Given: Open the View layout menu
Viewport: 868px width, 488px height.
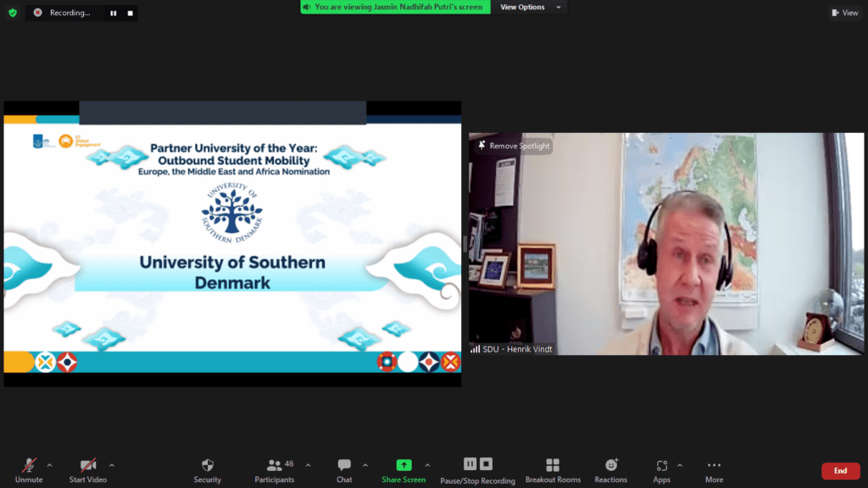Looking at the screenshot, I should pyautogui.click(x=845, y=13).
